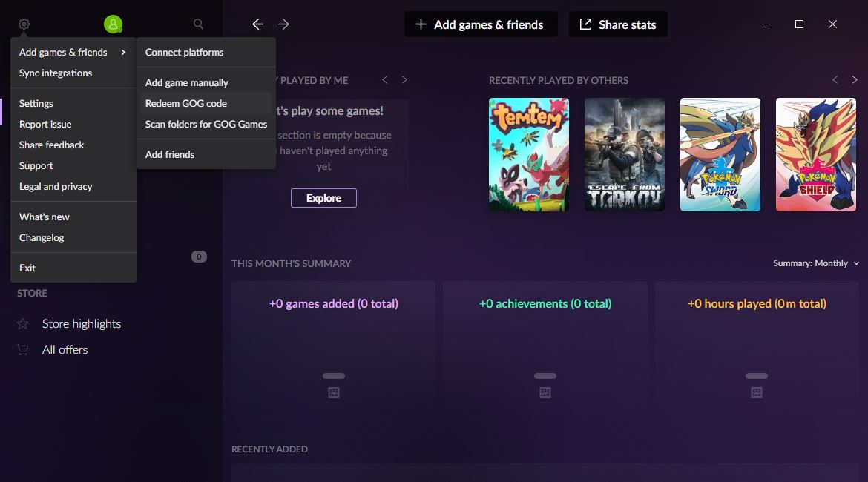This screenshot has height=482, width=868.
Task: Select What's new in the menu
Action: [73, 217]
